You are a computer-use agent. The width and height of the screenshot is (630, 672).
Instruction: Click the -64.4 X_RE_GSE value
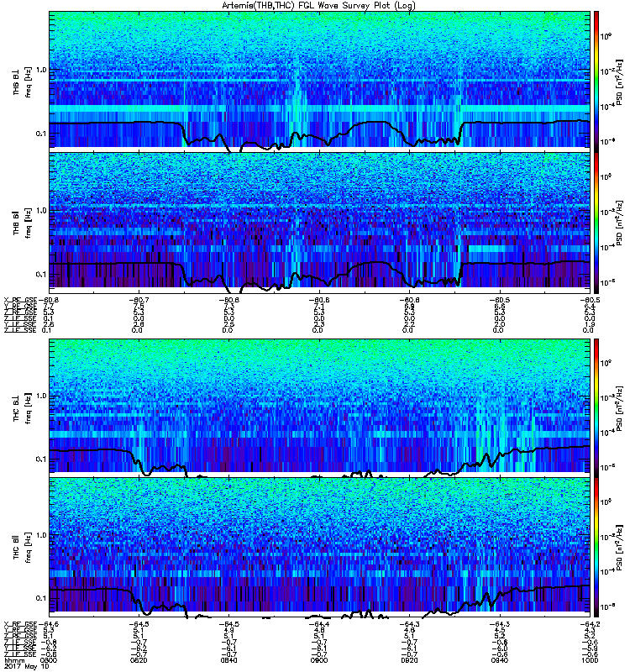319,624
